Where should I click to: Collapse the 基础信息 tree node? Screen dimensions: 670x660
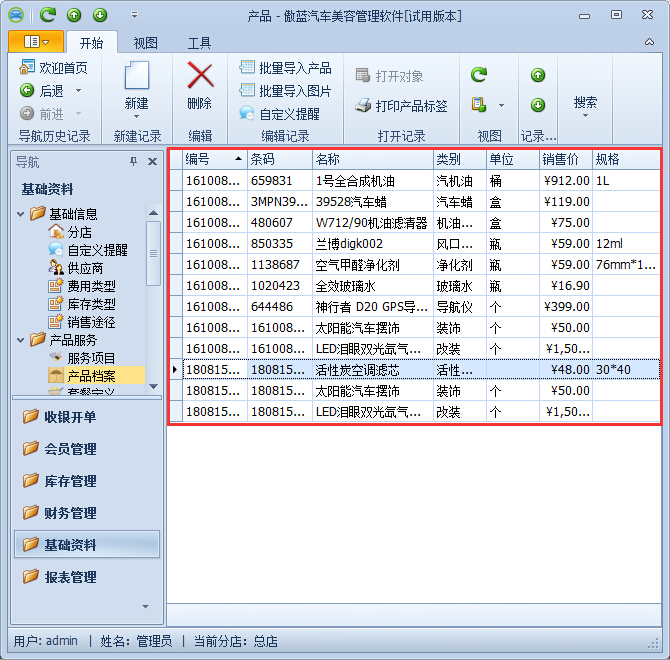22,213
